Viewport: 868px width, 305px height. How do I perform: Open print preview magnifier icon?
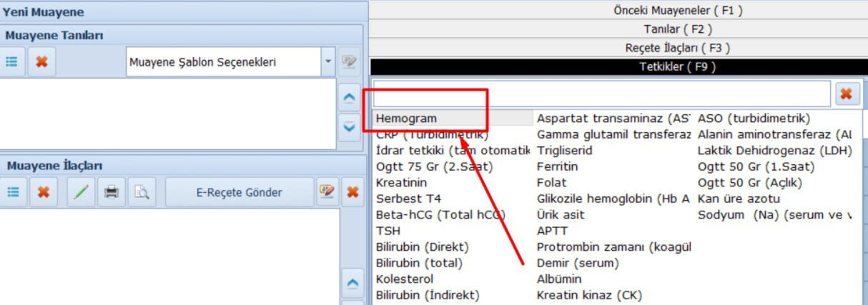click(142, 192)
